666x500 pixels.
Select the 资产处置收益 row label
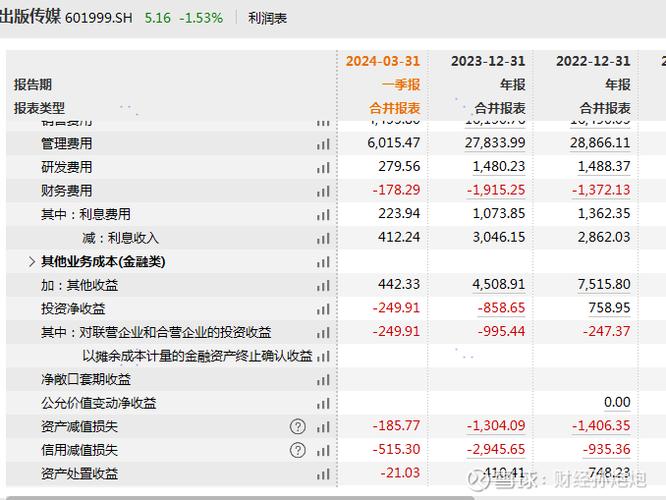(79, 474)
